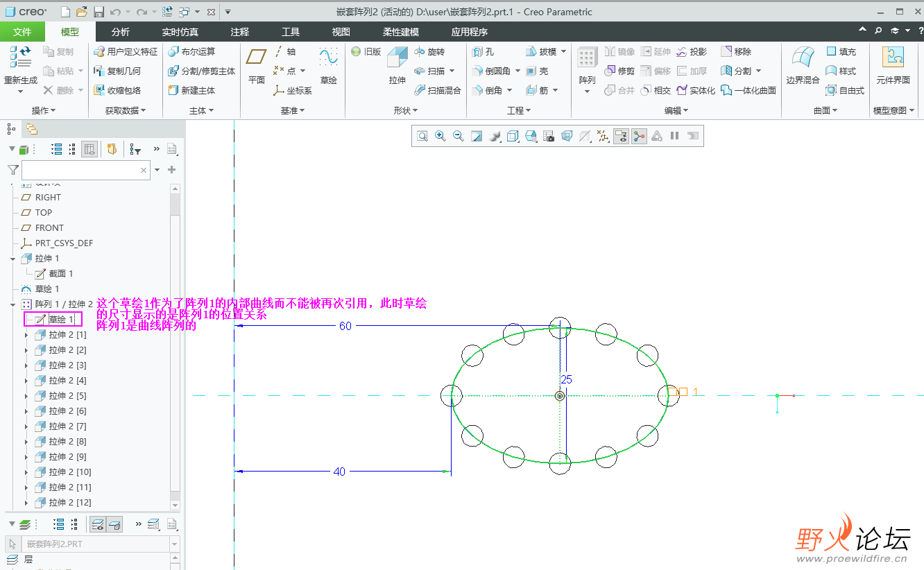
Task: Click the 孔 (Hole) tool
Action: tap(484, 51)
